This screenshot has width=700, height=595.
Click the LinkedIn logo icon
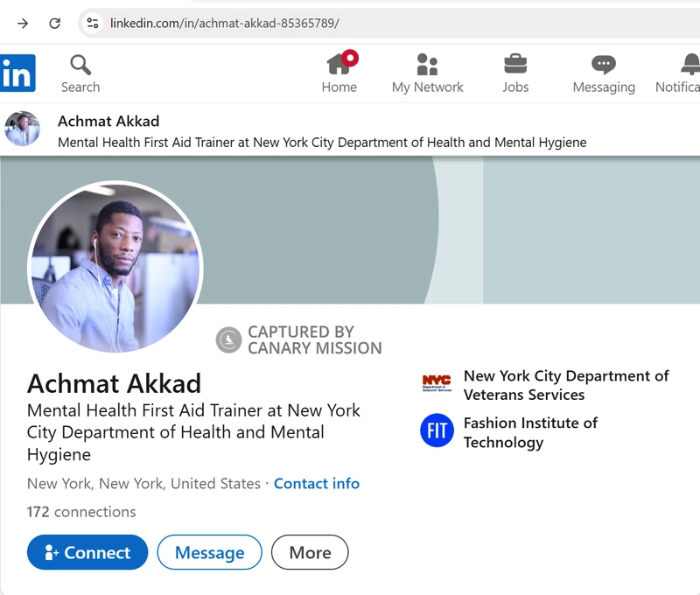tap(17, 73)
